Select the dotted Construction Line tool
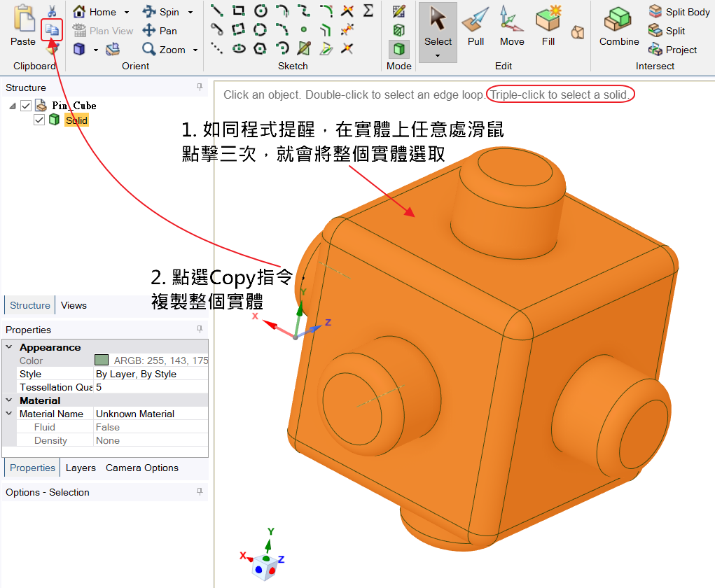Viewport: 715px width, 588px height. click(x=216, y=48)
